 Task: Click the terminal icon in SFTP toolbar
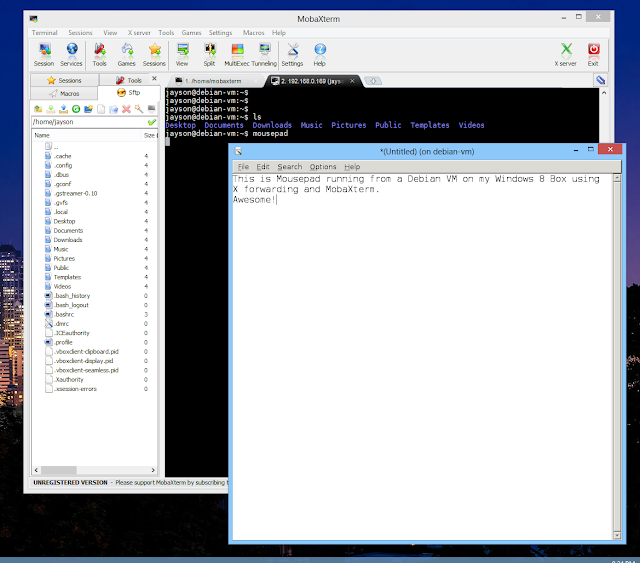click(151, 109)
